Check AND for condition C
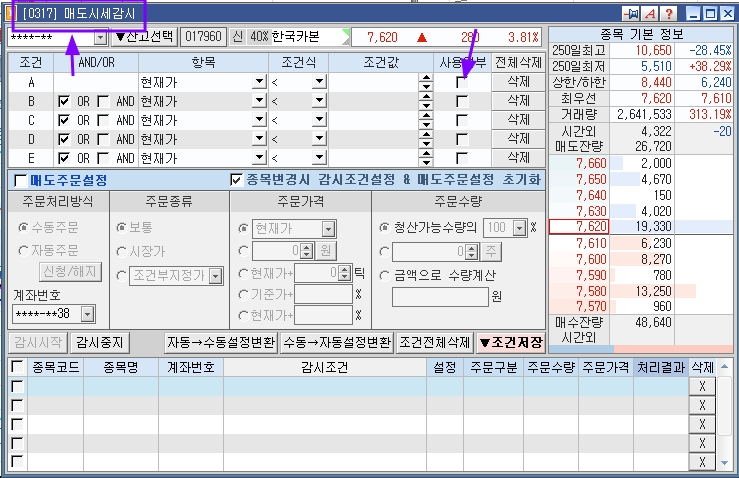Viewport: 739px width, 478px height. pos(103,120)
